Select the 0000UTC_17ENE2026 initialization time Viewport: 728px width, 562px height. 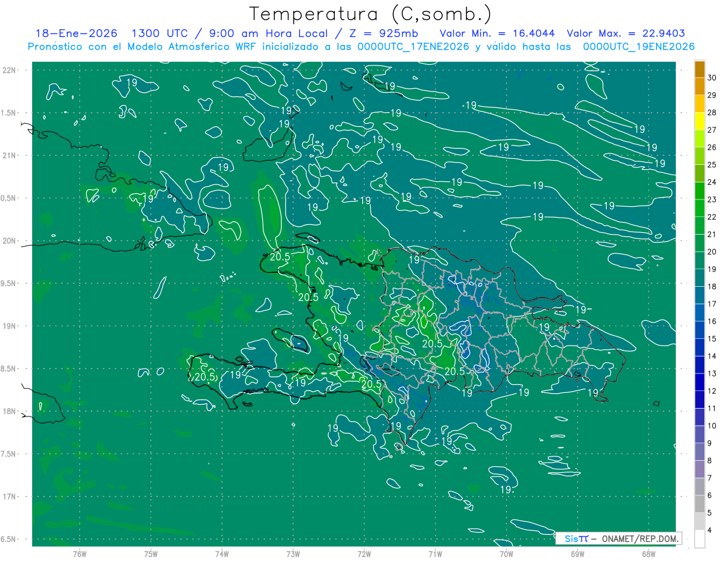click(413, 47)
